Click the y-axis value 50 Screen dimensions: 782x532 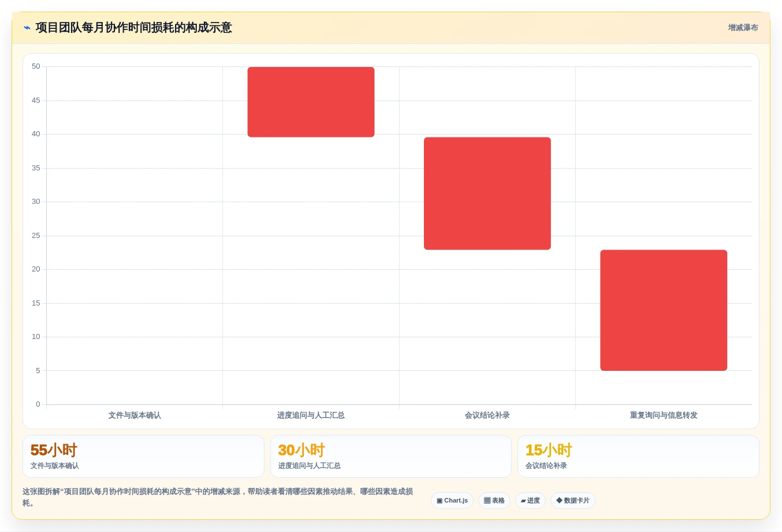click(x=36, y=66)
